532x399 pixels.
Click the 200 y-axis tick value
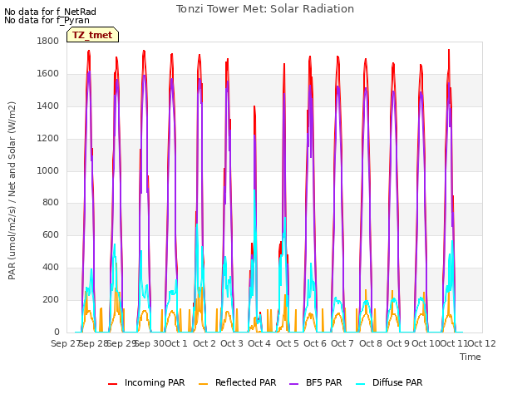[51, 299]
